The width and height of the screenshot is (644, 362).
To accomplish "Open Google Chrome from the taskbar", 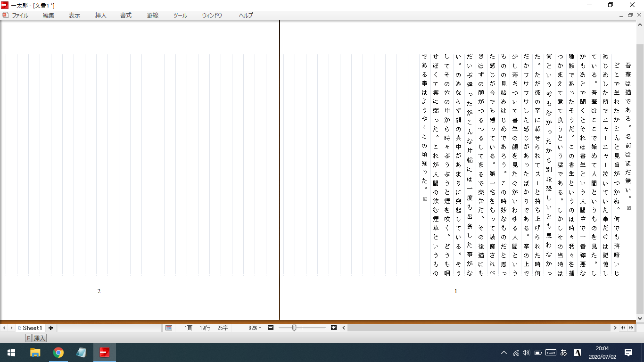I will (x=58, y=353).
